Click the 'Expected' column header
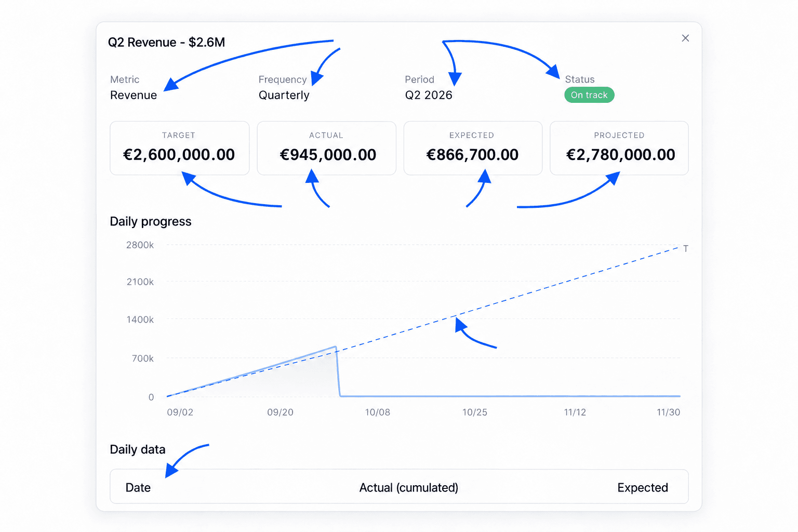Image resolution: width=798 pixels, height=532 pixels. point(643,487)
